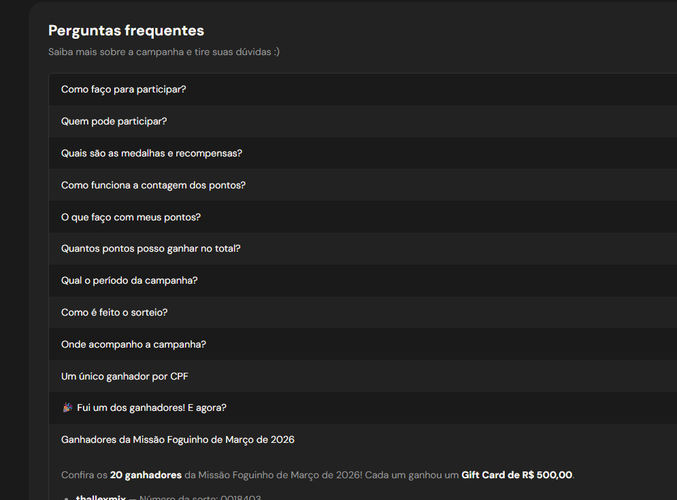Click the party popper emoji icon
Screen dimensions: 677x500
click(x=67, y=408)
